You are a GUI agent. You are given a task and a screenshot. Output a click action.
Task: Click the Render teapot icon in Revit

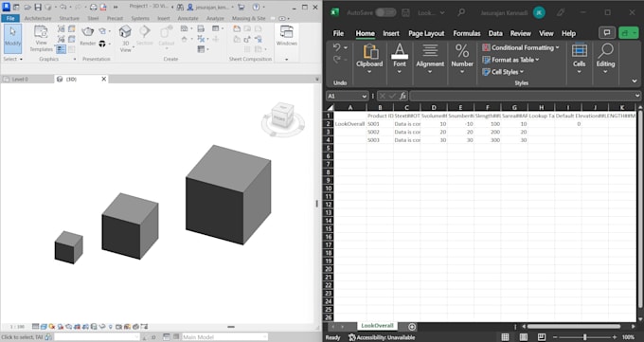87,31
